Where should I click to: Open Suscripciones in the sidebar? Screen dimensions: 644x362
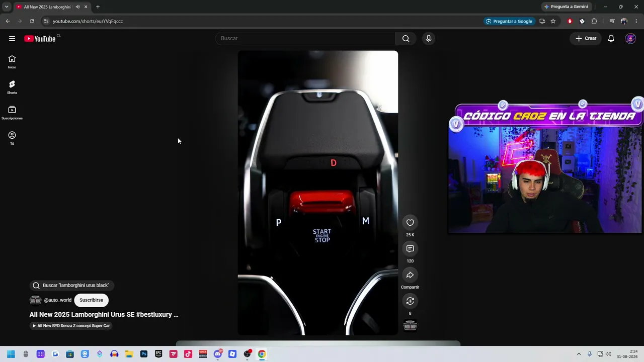tap(12, 113)
